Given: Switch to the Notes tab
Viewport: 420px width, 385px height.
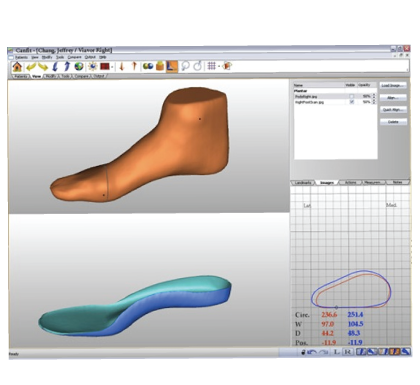Looking at the screenshot, I should pos(397,183).
